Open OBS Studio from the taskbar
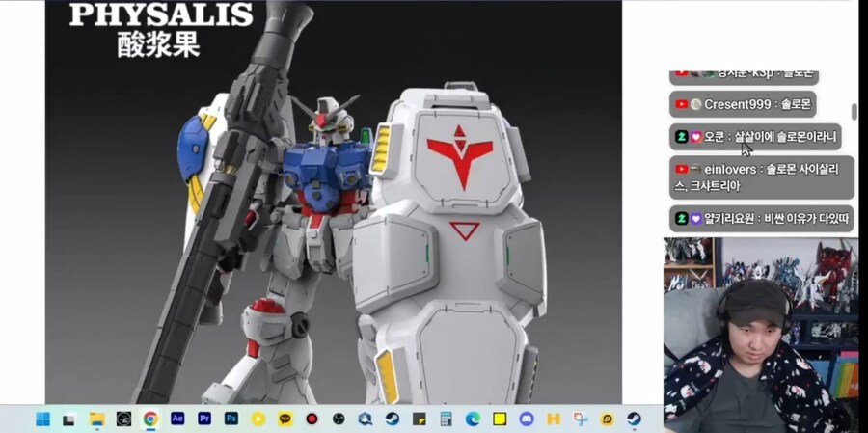868x433 pixels. [x=339, y=419]
